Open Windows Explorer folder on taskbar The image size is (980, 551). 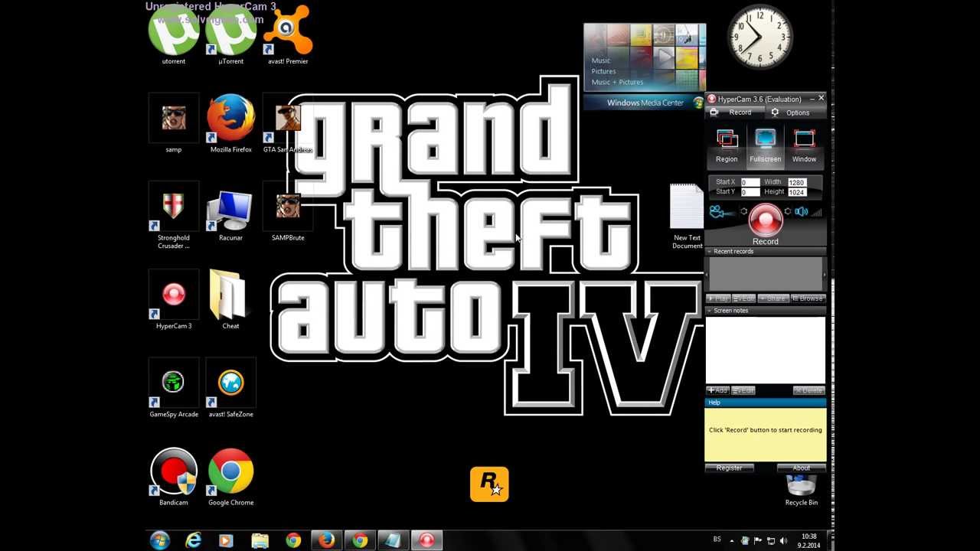260,540
